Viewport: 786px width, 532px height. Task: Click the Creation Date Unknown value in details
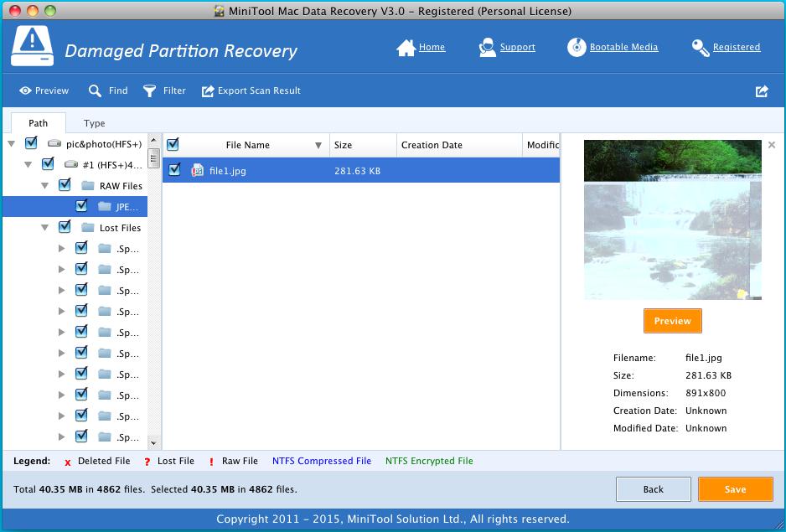point(706,411)
